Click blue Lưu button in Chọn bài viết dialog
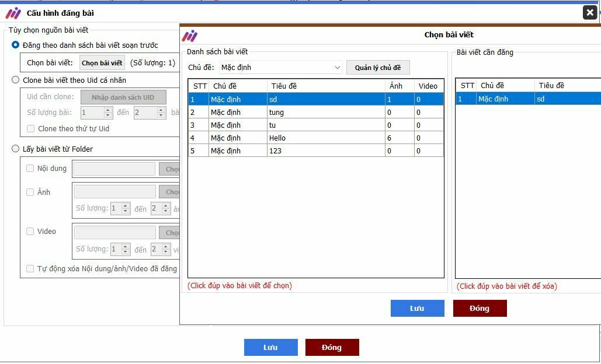The height and width of the screenshot is (364, 601). pyautogui.click(x=417, y=309)
